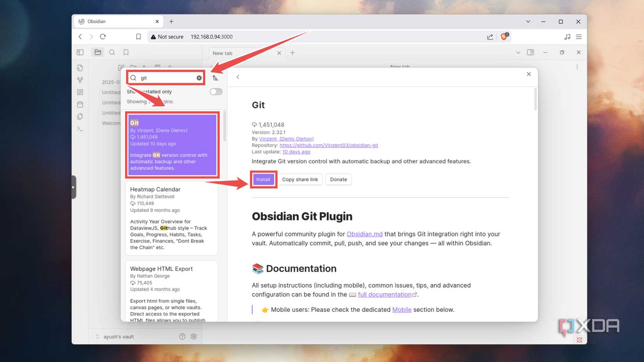Click the Donate button
The image size is (644, 362).
coord(338,179)
